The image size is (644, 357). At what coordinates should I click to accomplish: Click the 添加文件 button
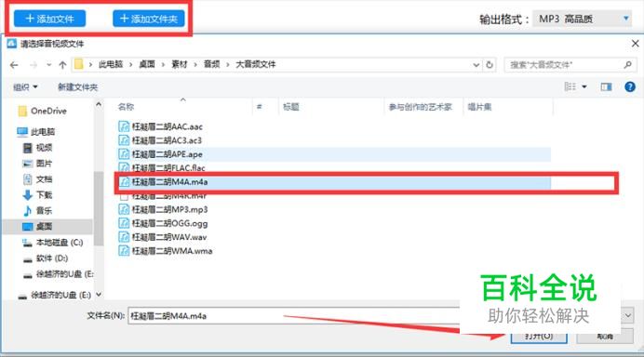point(49,19)
